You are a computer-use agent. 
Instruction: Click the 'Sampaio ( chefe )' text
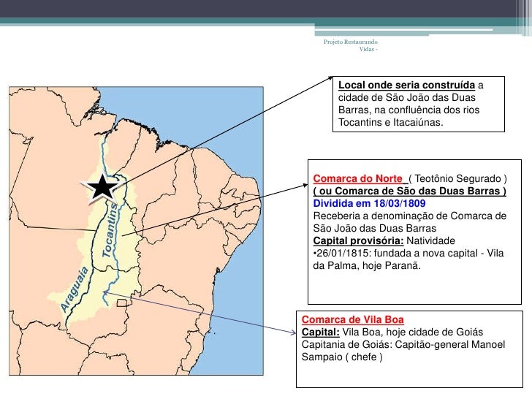(x=342, y=357)
